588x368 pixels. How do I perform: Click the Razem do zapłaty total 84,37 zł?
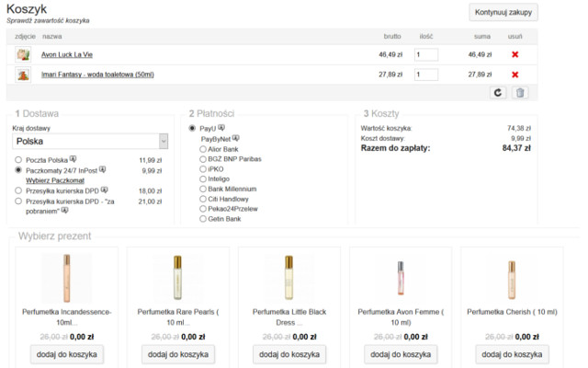click(x=516, y=148)
